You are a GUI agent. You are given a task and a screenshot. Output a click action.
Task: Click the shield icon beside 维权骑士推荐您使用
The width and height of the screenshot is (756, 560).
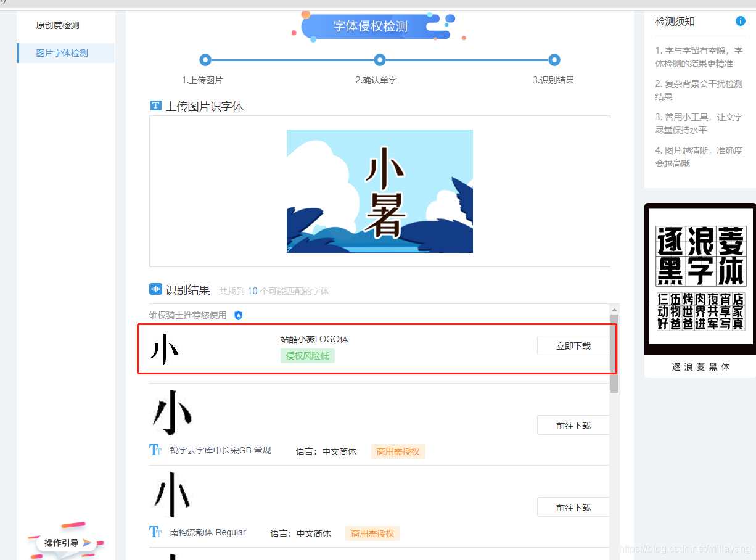pos(239,315)
